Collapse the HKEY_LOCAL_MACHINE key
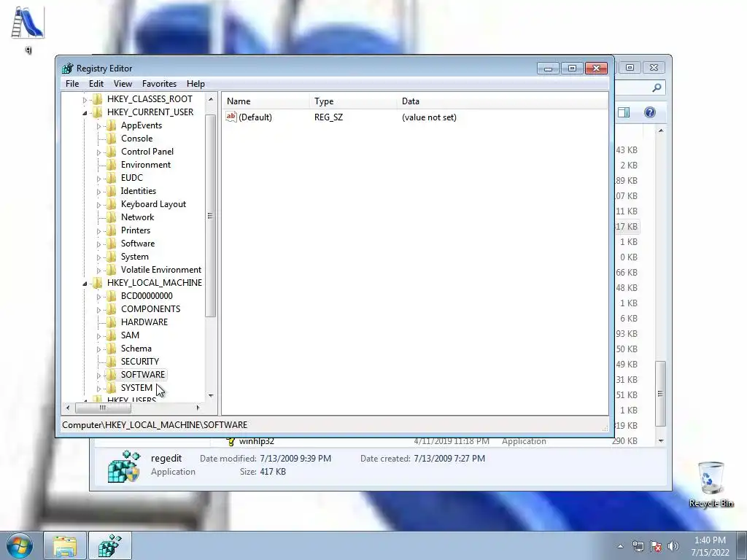This screenshot has width=747, height=560. [85, 284]
